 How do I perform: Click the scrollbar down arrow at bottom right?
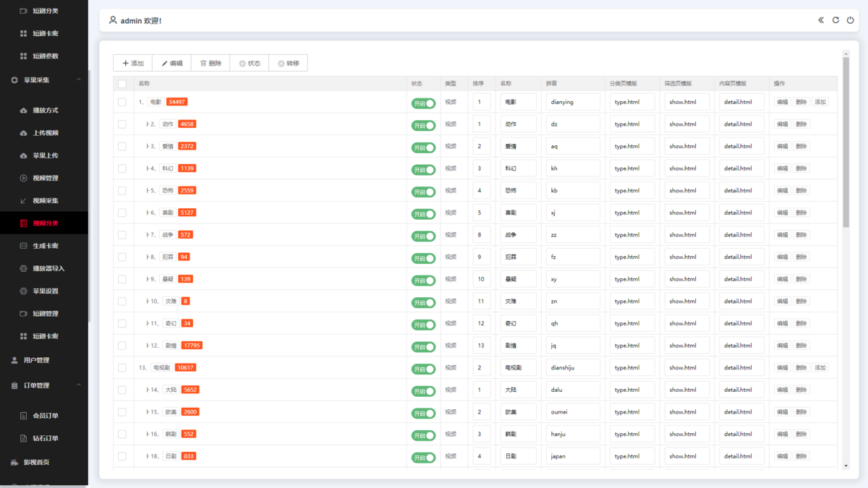[x=846, y=466]
